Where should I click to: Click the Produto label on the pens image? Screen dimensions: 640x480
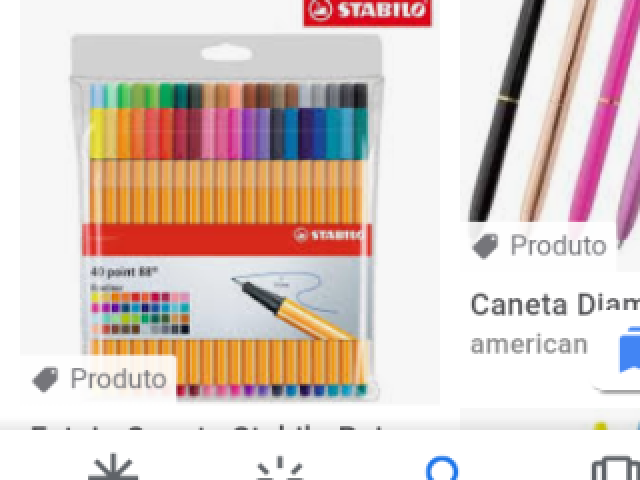pos(558,246)
